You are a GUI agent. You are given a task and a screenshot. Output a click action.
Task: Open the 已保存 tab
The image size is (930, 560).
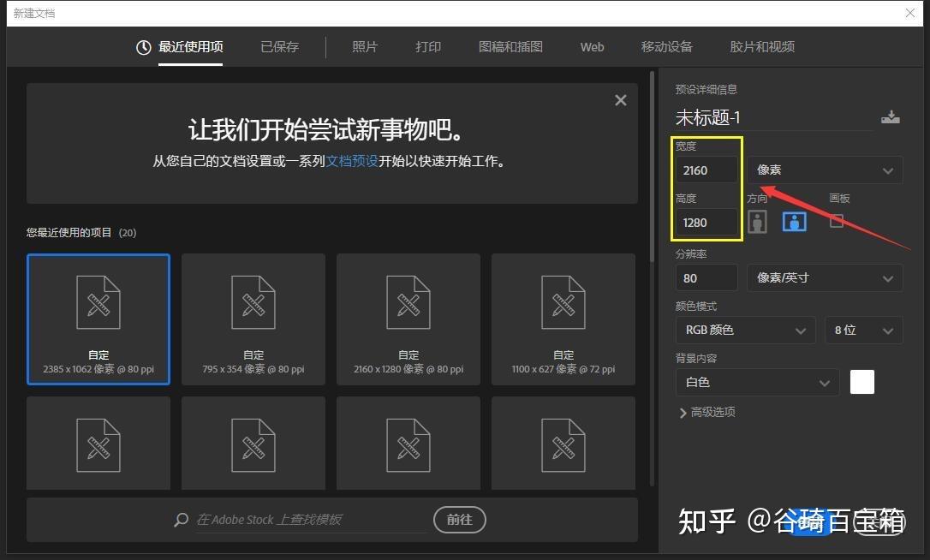[x=280, y=47]
